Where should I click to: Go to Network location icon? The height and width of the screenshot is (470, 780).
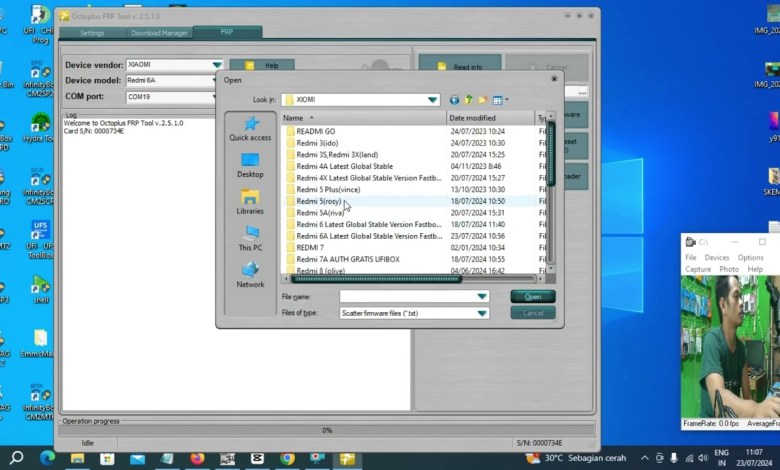tap(250, 275)
